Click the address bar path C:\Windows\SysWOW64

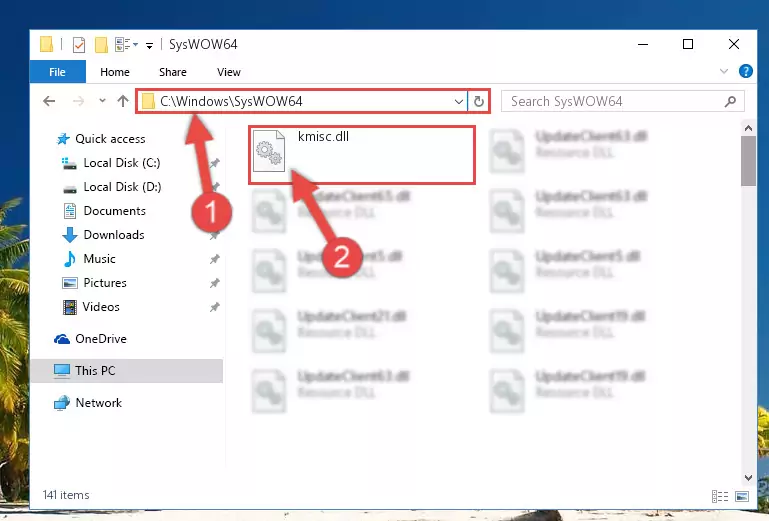click(231, 102)
